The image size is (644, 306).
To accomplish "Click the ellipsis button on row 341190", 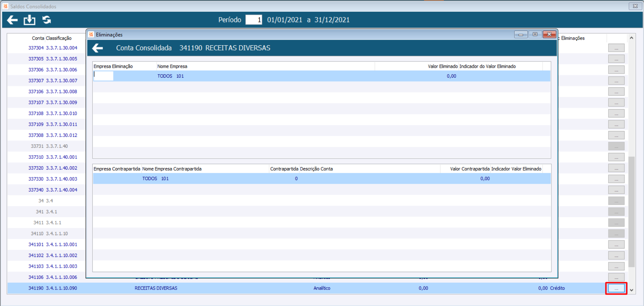I will coord(616,288).
